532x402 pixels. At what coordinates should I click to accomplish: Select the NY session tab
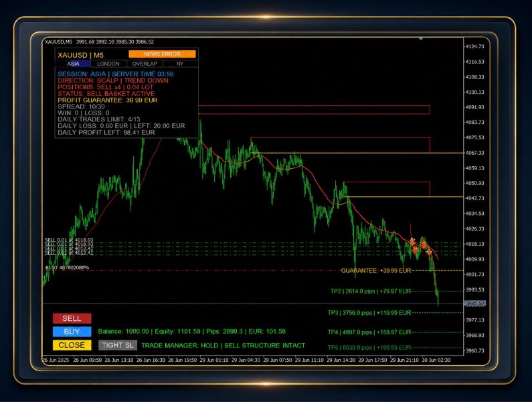coord(180,64)
